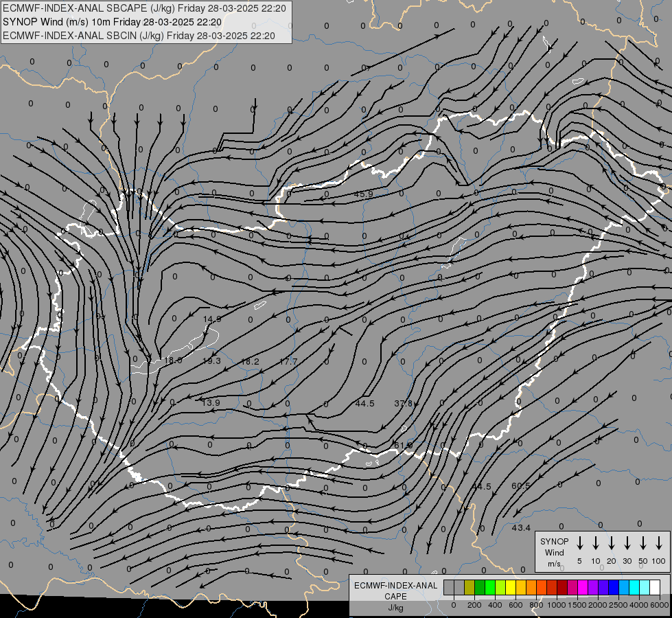This screenshot has width=672, height=618.
Task: Click the 43.4 value on the map
Action: click(x=521, y=528)
